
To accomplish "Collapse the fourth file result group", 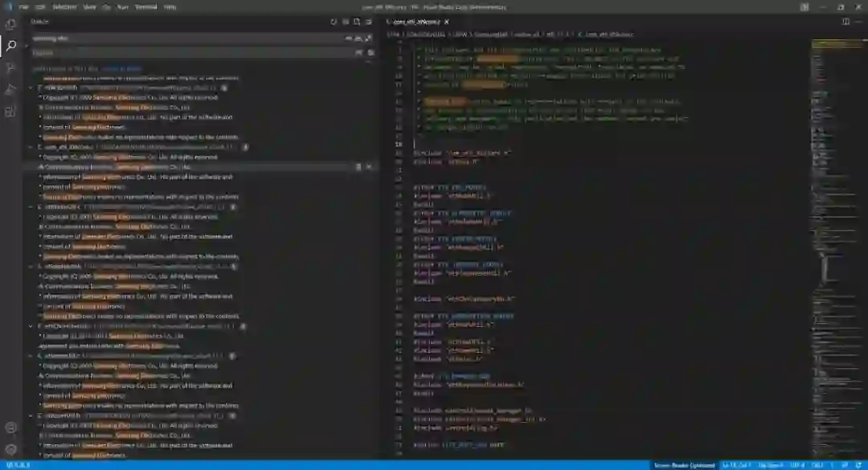I will 31,267.
